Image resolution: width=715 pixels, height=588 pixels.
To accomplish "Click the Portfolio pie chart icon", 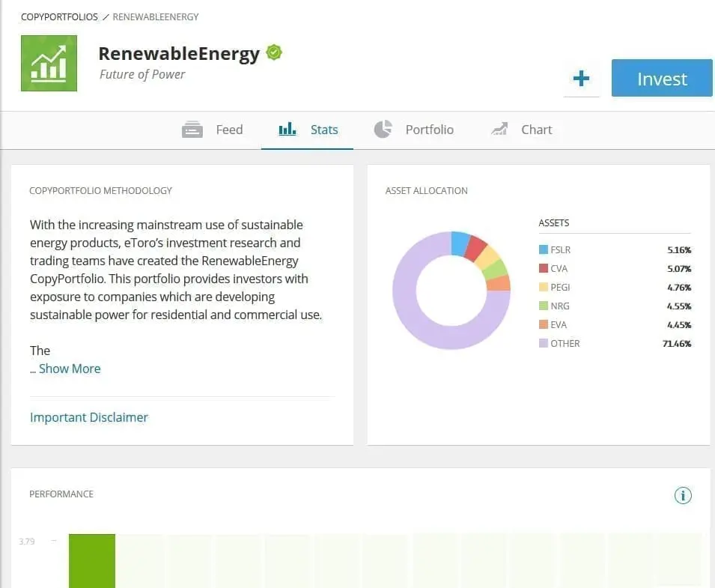I will 383,129.
